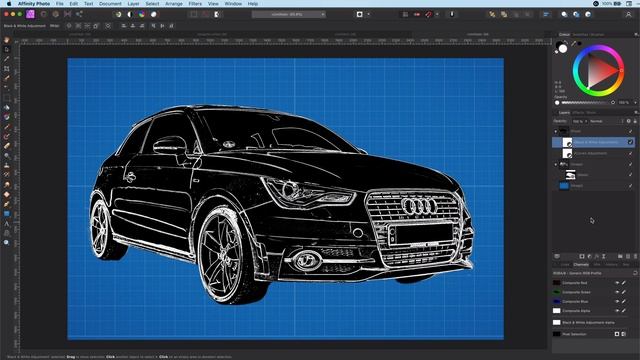Hide the Composite Blue channel
The width and height of the screenshot is (640, 360).
coord(617,301)
